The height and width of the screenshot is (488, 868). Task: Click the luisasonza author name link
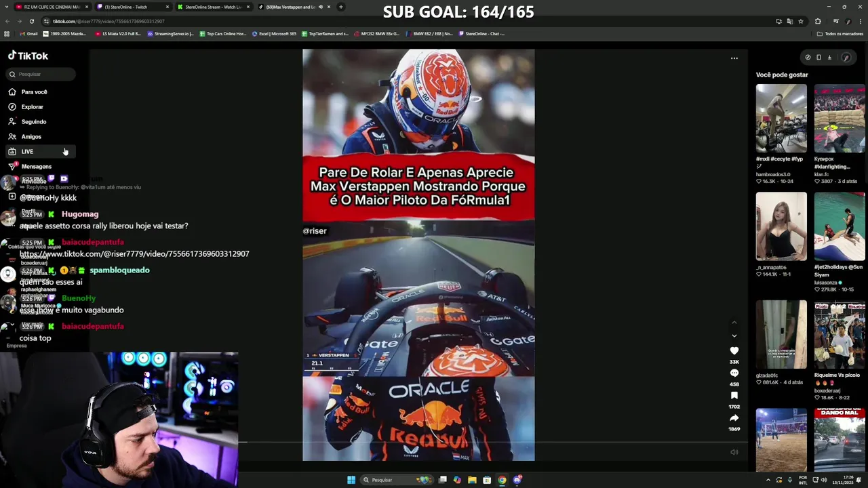[825, 283]
